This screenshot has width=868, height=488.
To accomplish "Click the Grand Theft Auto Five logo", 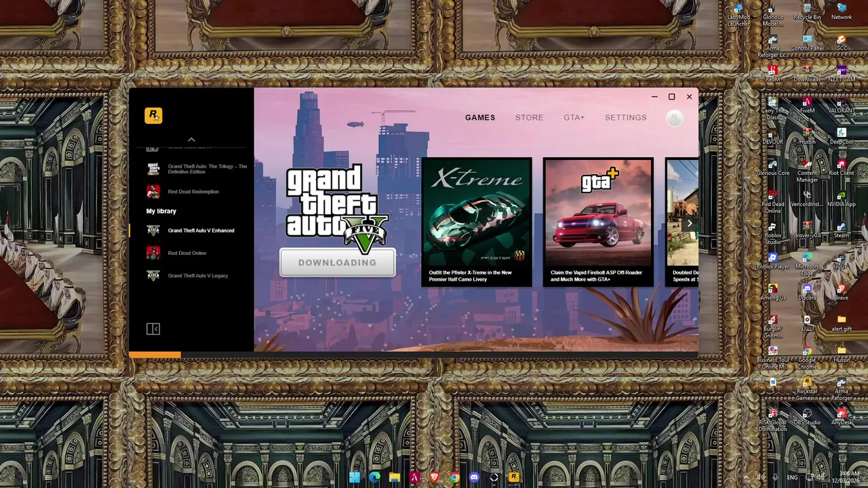I will (x=337, y=209).
